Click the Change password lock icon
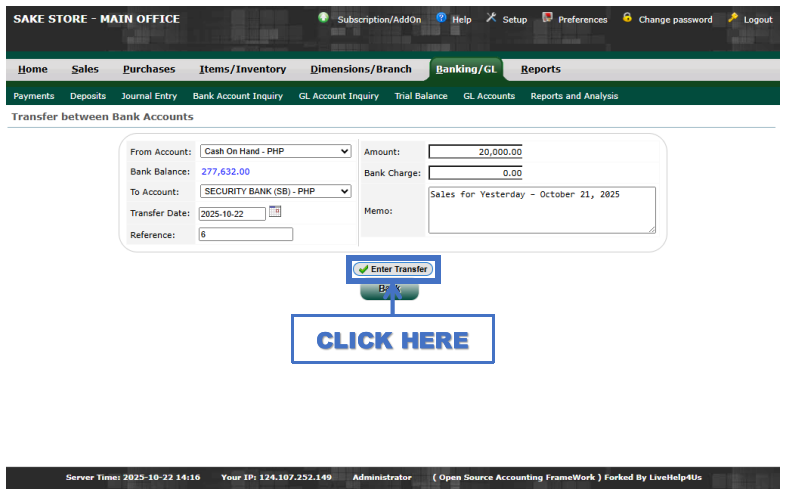 point(627,18)
